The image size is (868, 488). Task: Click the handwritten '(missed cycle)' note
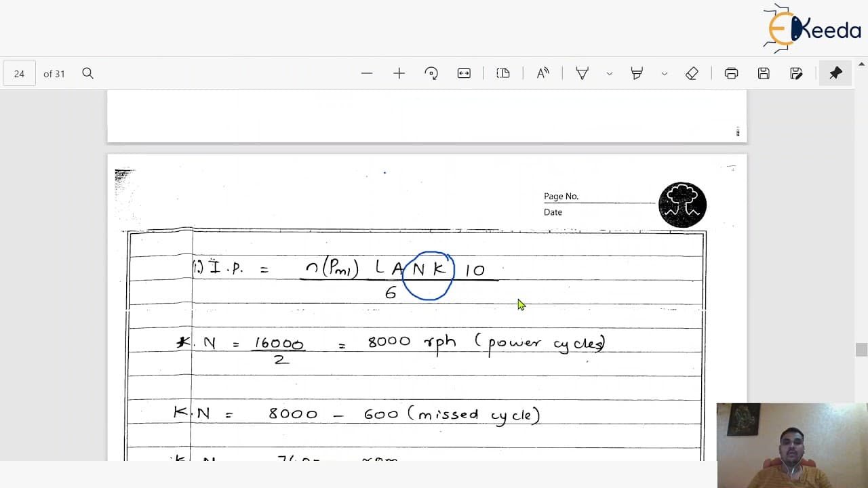click(x=473, y=414)
